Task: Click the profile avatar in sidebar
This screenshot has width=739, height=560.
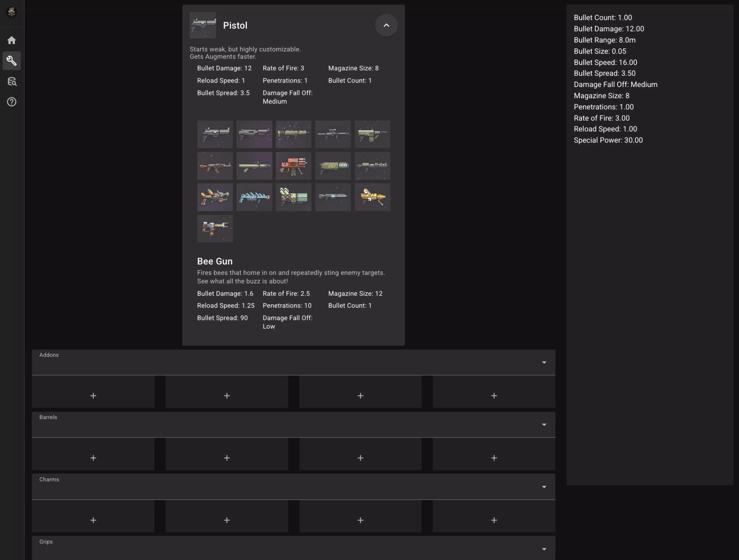Action: point(12,12)
